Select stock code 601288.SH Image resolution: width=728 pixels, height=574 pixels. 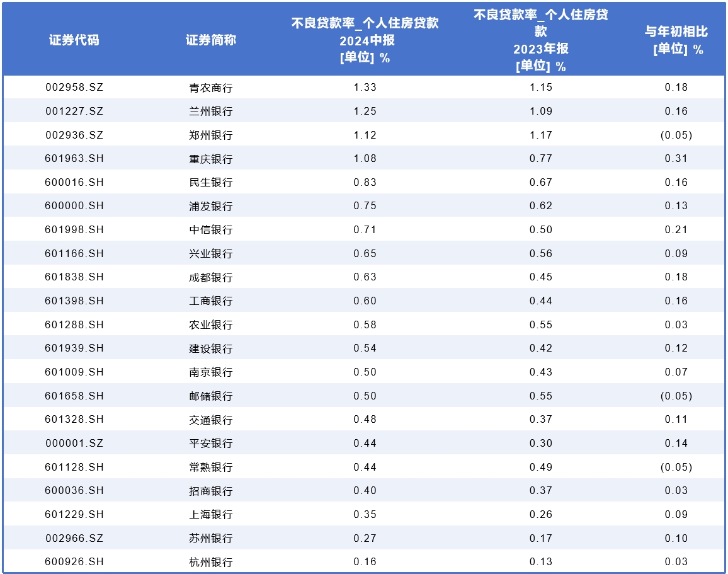coord(74,324)
